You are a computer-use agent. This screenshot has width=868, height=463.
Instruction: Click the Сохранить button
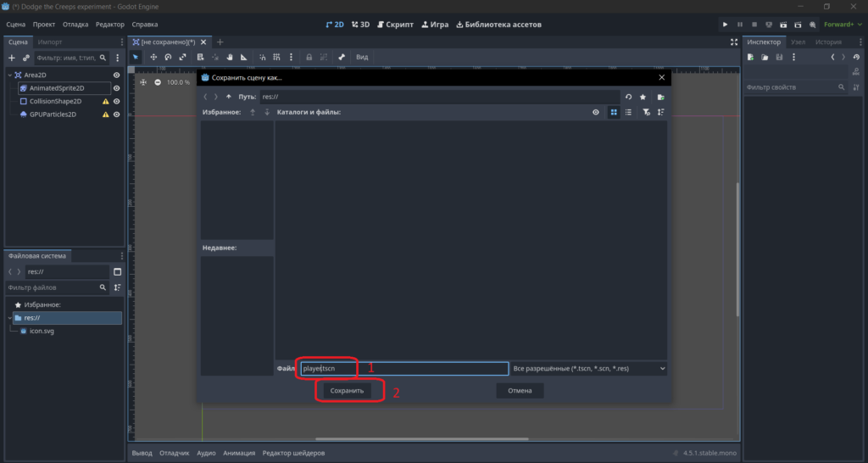point(347,390)
